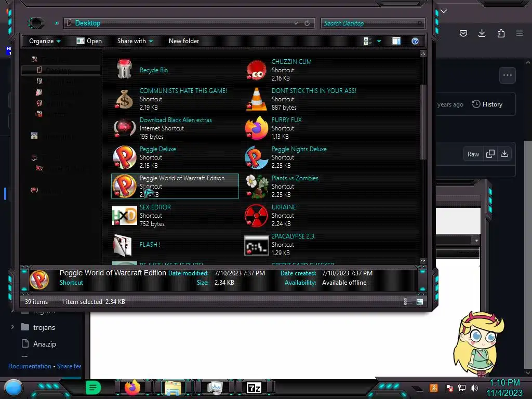
Task: Expand the address bar history dropdown
Action: click(296, 23)
